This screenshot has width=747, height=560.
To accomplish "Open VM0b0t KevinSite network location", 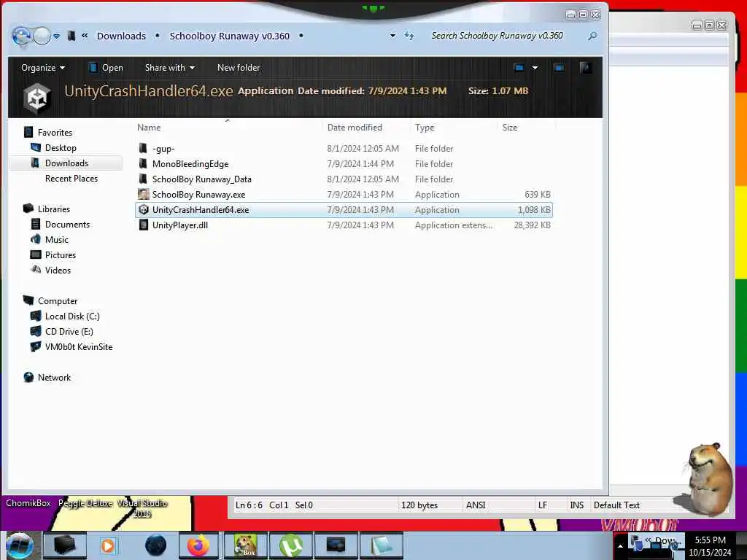I will coord(79,346).
